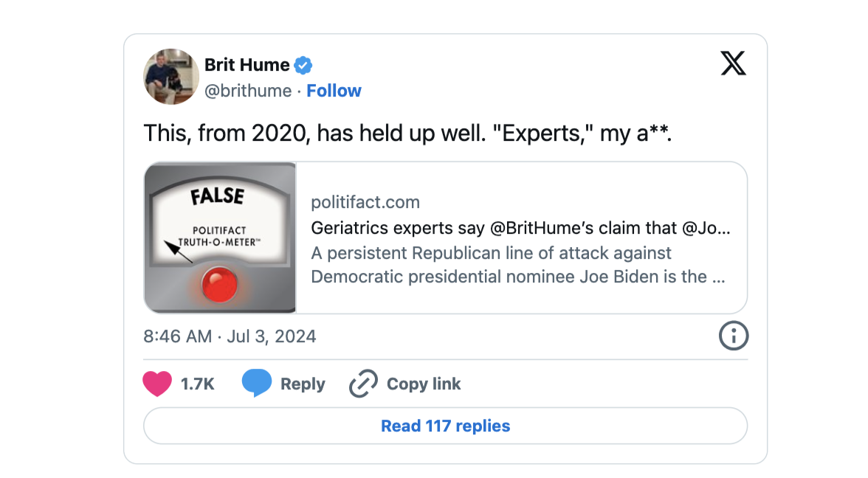
Task: Click the Copy link text label
Action: (x=424, y=384)
